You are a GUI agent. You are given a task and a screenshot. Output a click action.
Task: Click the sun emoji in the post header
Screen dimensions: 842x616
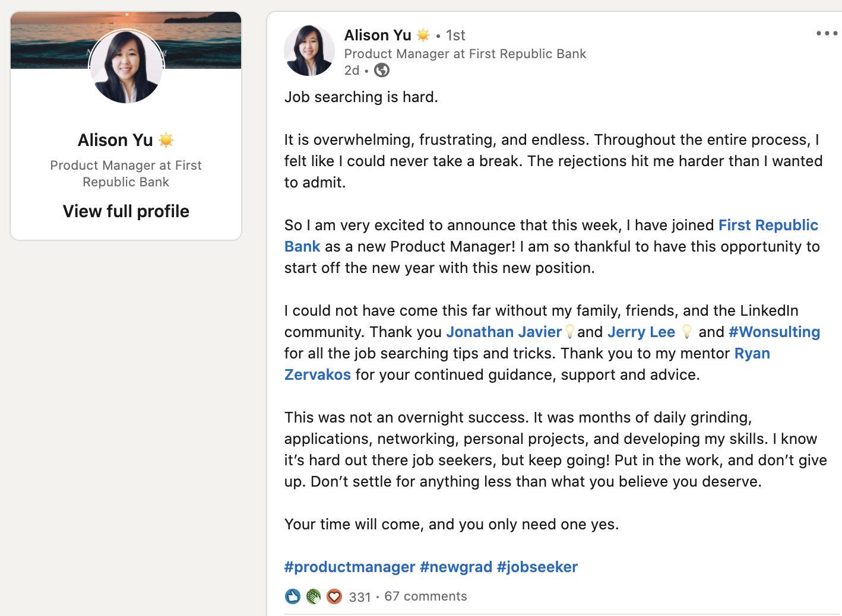[x=423, y=35]
